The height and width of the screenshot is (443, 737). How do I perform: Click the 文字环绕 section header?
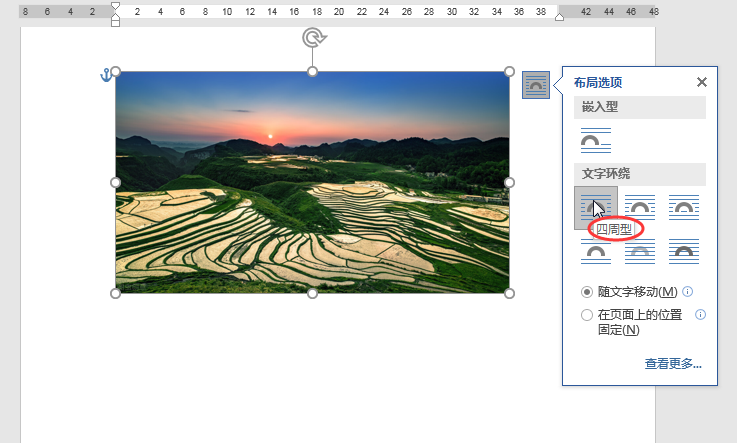tap(640, 174)
